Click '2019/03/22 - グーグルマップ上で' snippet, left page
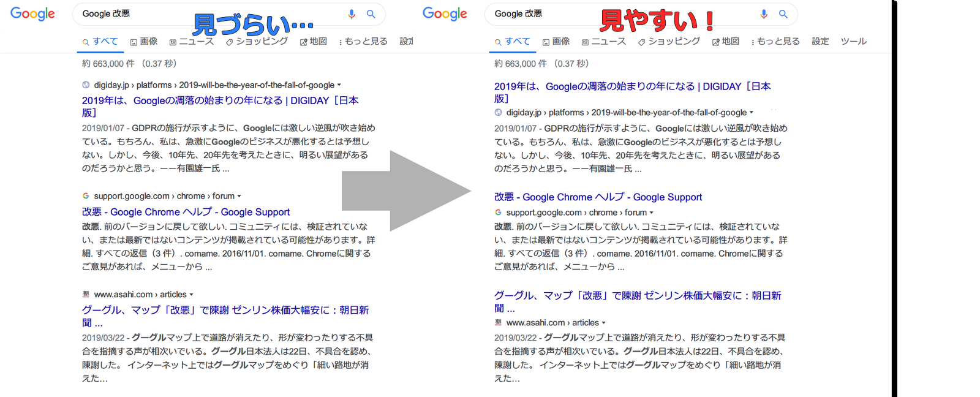 click(228, 358)
